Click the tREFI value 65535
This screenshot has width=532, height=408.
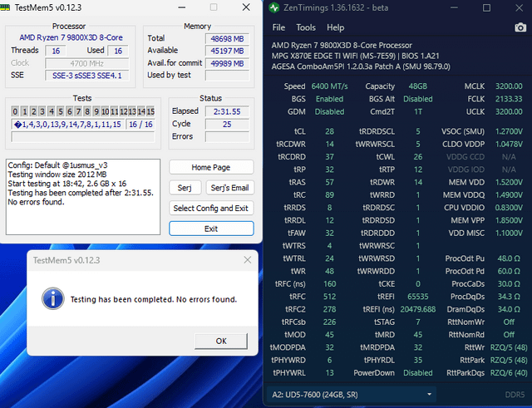(417, 297)
